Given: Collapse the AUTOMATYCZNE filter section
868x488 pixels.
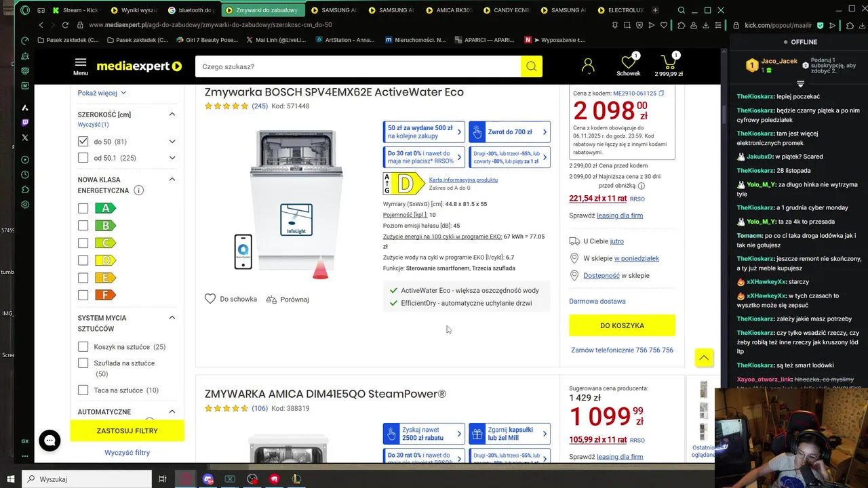Looking at the screenshot, I should coord(172,411).
